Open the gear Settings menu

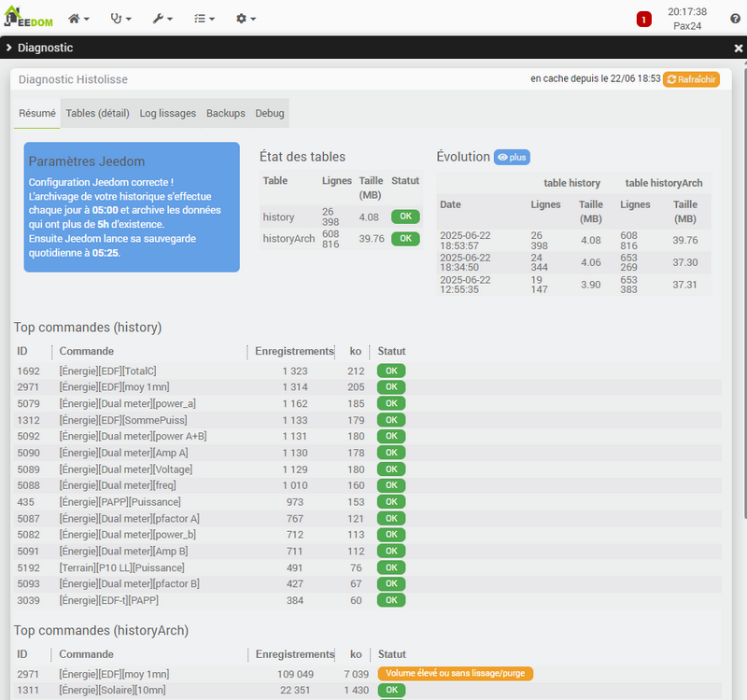tap(246, 19)
